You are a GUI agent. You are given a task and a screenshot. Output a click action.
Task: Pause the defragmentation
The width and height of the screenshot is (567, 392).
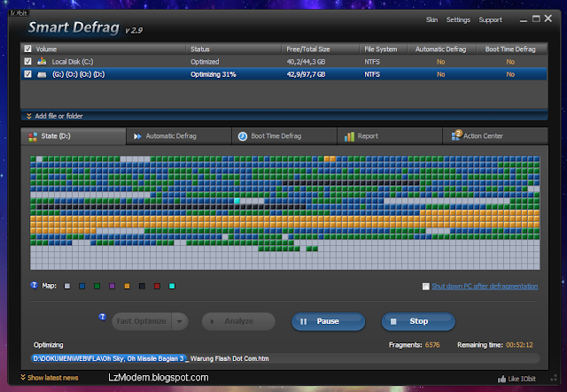click(329, 321)
